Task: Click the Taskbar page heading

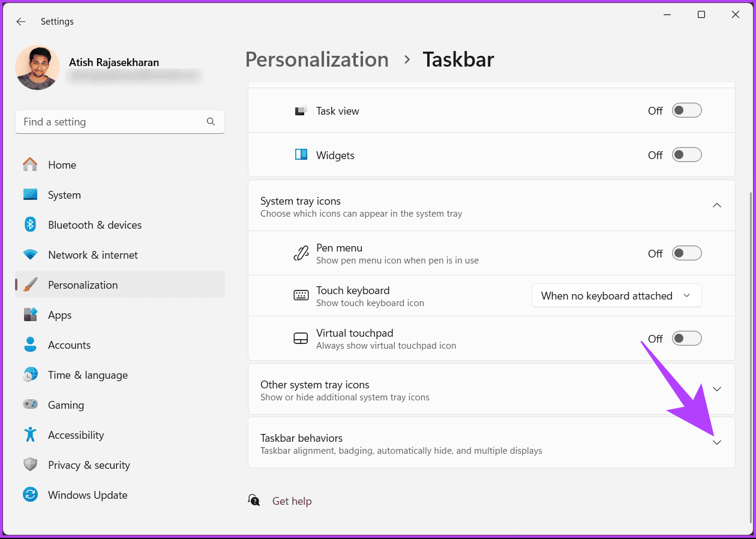Action: click(x=458, y=59)
